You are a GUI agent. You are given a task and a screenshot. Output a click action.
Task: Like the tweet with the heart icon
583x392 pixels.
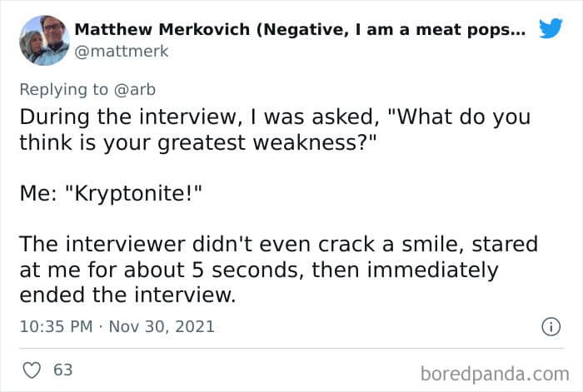pyautogui.click(x=31, y=370)
